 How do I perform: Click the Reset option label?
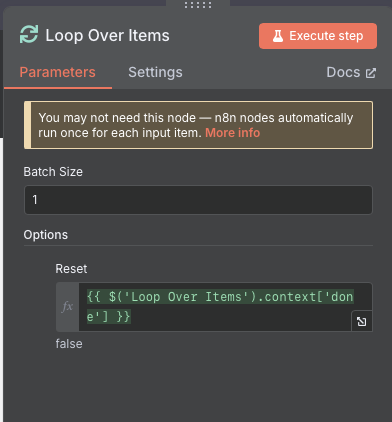click(x=71, y=269)
